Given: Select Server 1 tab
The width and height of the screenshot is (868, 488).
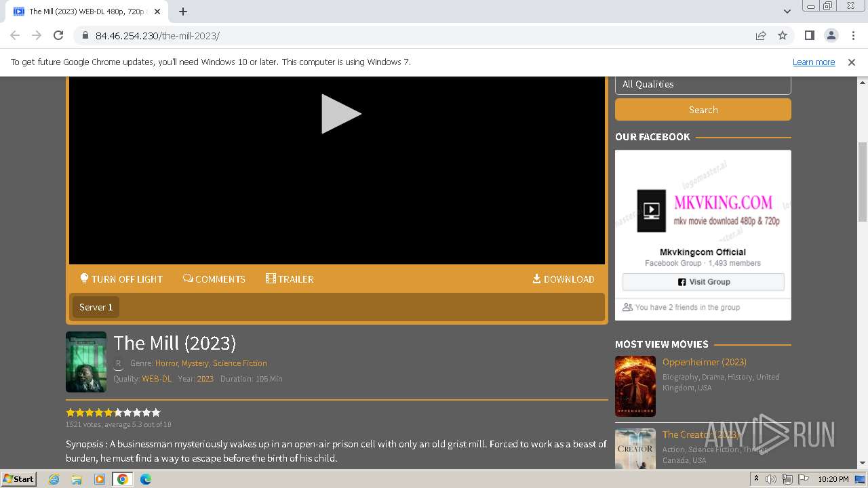Looking at the screenshot, I should pyautogui.click(x=96, y=307).
